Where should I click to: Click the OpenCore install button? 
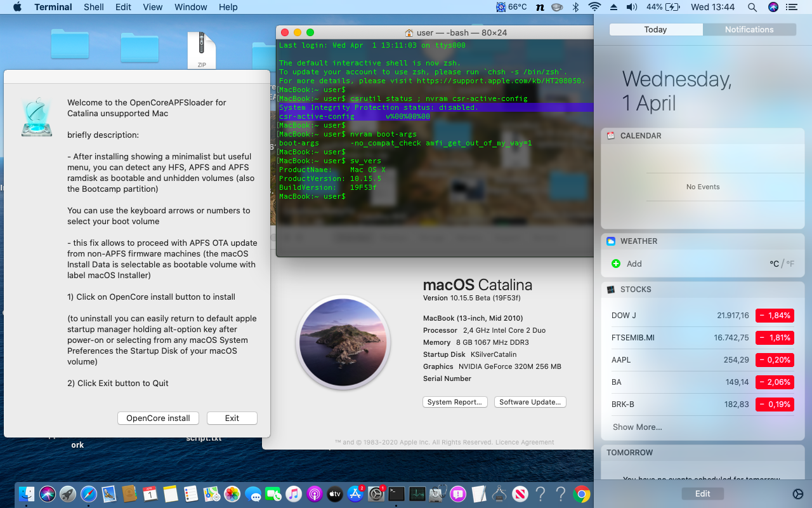(158, 418)
